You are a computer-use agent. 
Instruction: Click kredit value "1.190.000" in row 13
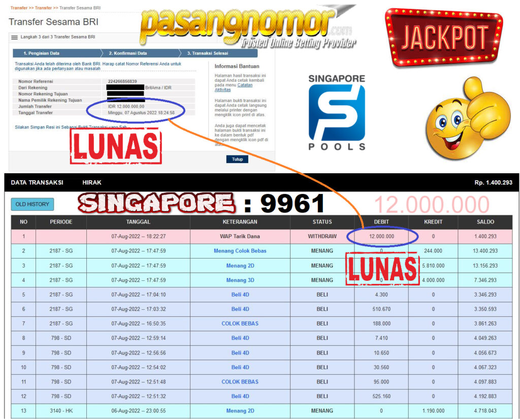click(x=433, y=411)
